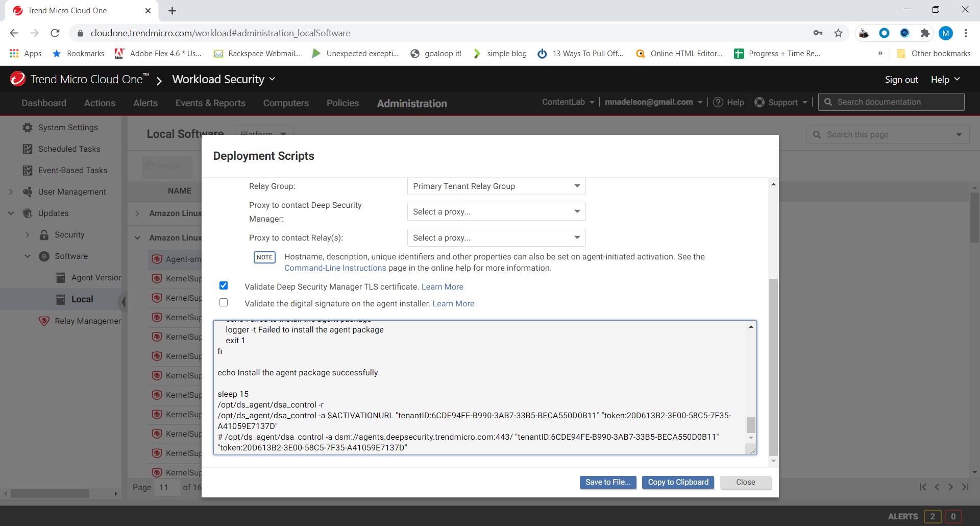
Task: Click the Relay Management shield icon
Action: point(44,321)
